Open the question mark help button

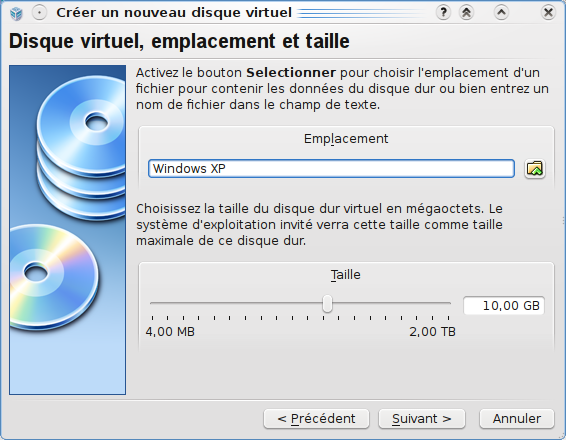pyautogui.click(x=443, y=13)
